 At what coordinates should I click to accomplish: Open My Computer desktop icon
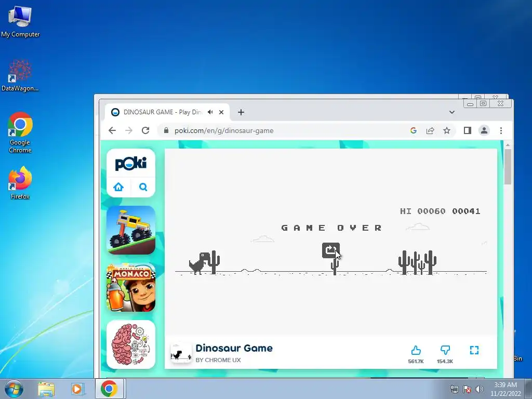(x=20, y=21)
